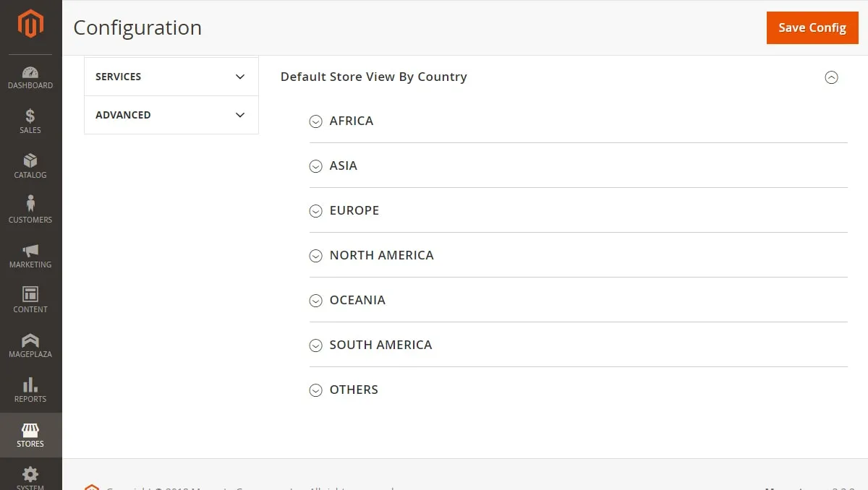Click the Customers sidebar icon
This screenshot has height=490, width=868.
pyautogui.click(x=30, y=211)
